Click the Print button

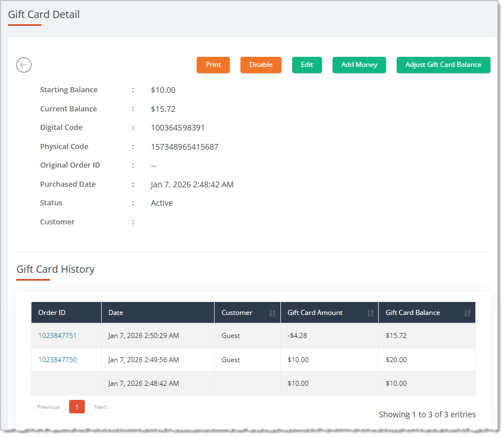[213, 65]
